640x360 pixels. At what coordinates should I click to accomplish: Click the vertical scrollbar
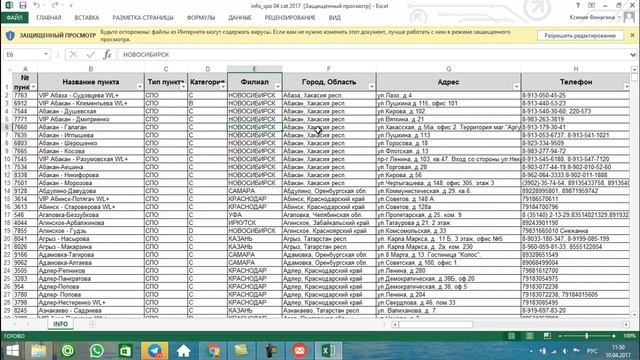click(634, 192)
